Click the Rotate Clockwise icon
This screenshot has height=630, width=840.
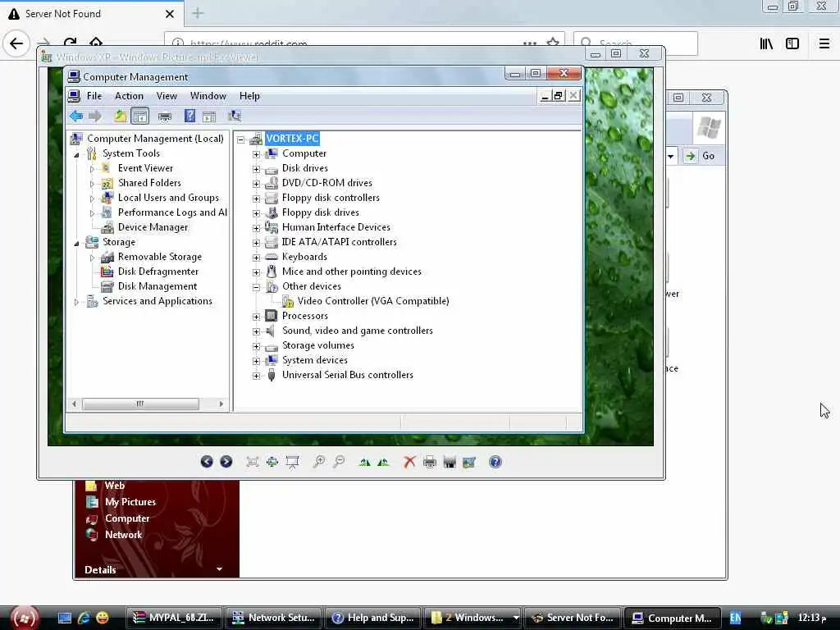(x=364, y=462)
